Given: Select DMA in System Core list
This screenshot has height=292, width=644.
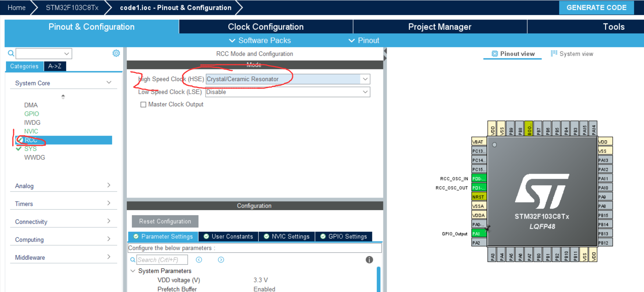Looking at the screenshot, I should [x=31, y=105].
